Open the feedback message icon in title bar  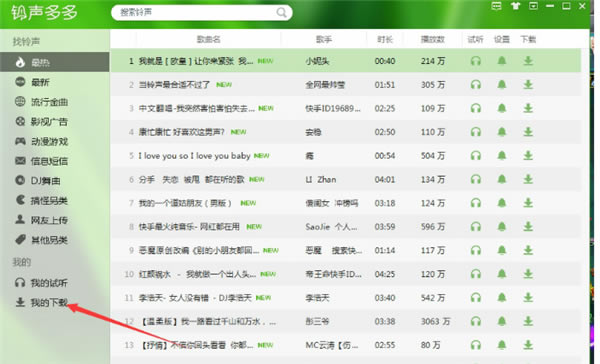[496, 6]
